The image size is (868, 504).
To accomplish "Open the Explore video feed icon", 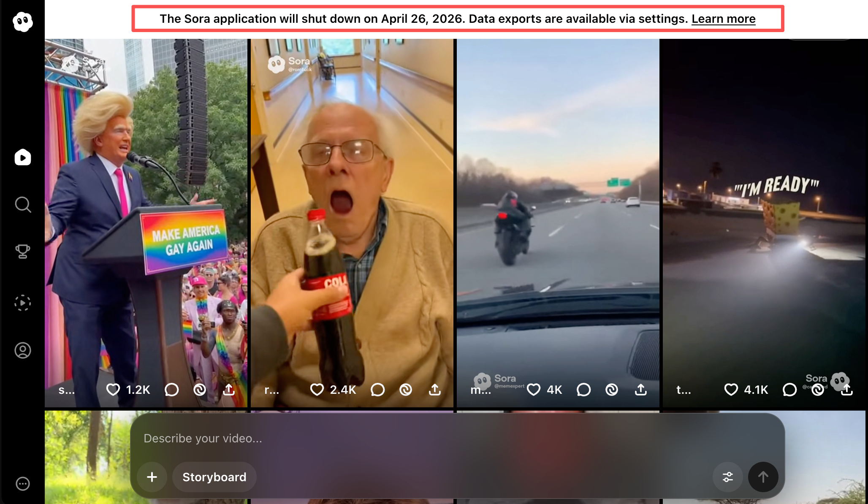I will (x=22, y=157).
